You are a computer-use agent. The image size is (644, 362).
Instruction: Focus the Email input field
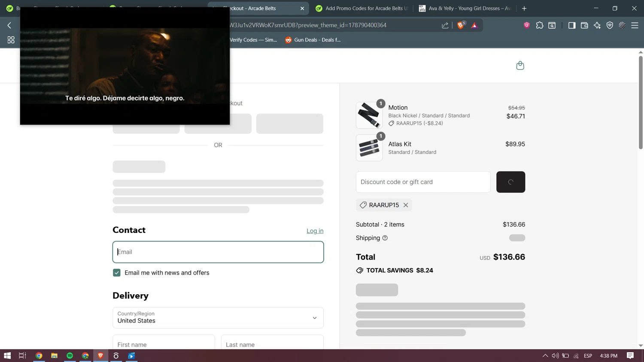point(218,252)
